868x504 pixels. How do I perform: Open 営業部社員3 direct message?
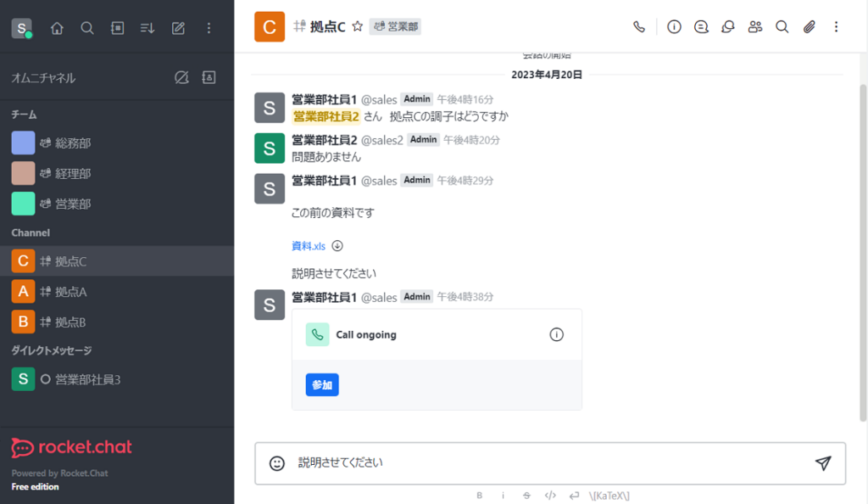point(87,379)
